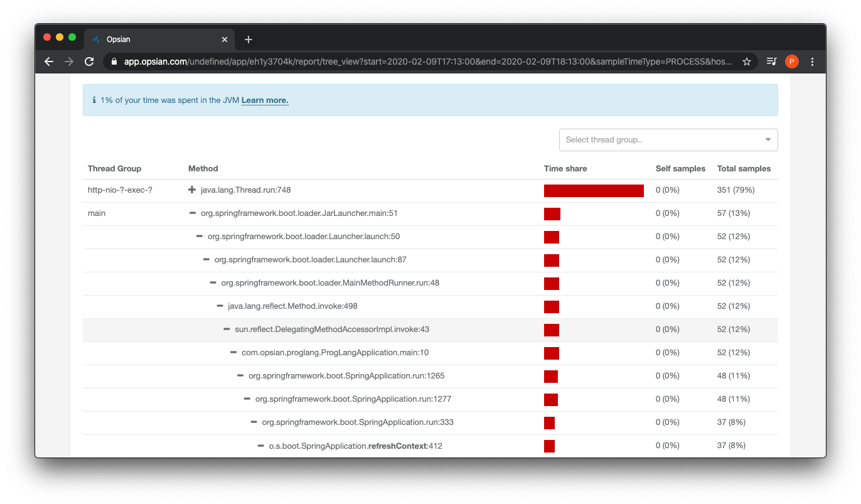The height and width of the screenshot is (504, 861).
Task: Navigate back using the browser back arrow
Action: (49, 62)
